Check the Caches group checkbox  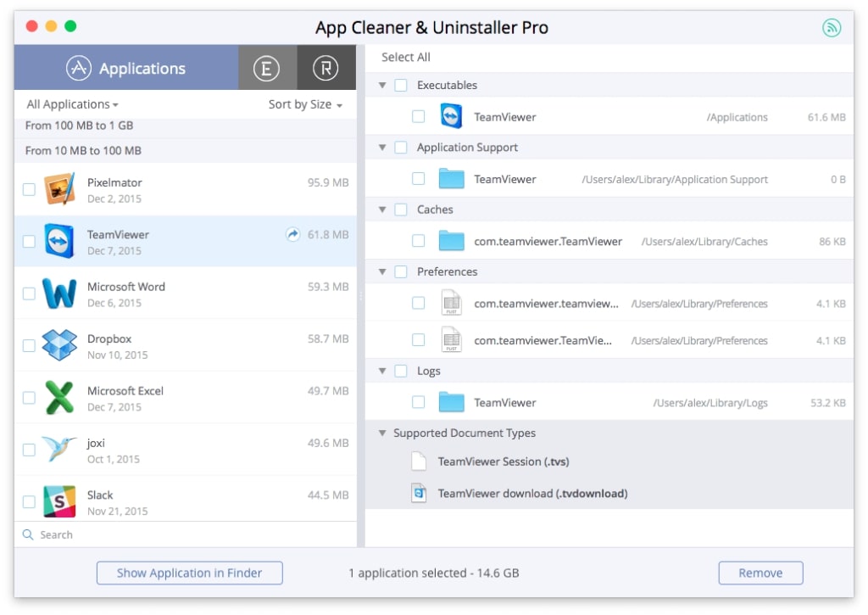[401, 210]
